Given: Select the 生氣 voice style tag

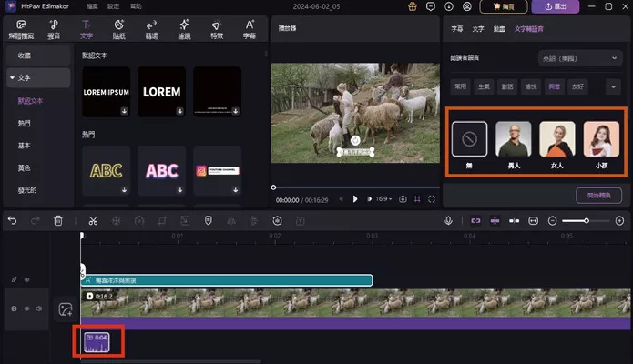Looking at the screenshot, I should coord(484,86).
